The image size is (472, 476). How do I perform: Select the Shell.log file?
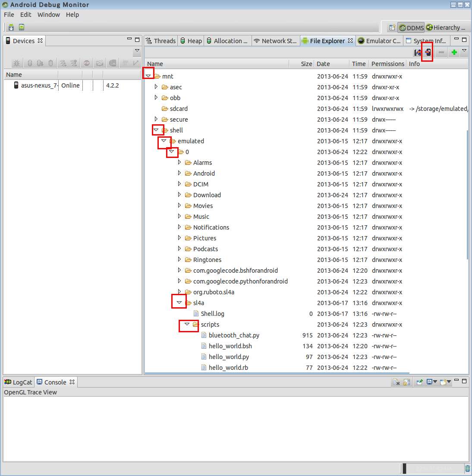click(x=212, y=314)
